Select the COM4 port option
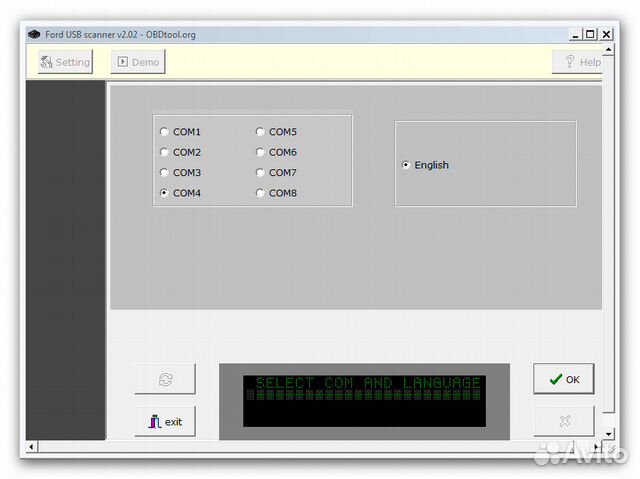The height and width of the screenshot is (479, 640). tap(180, 193)
